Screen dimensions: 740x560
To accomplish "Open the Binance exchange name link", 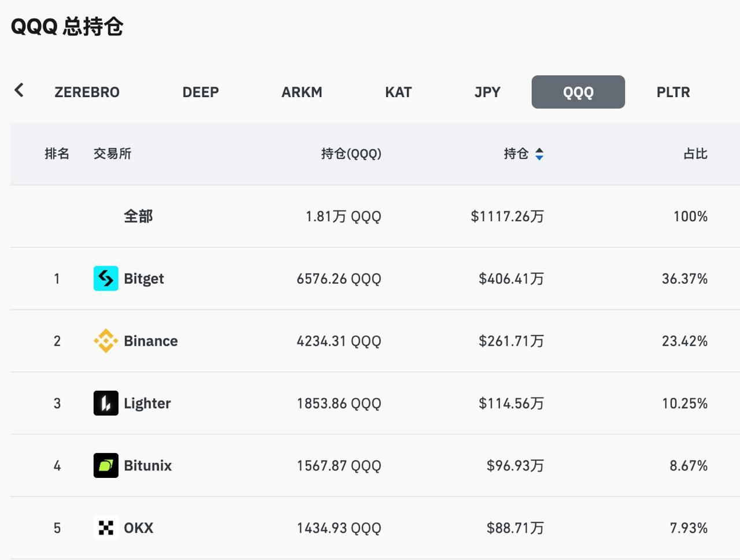I will (x=151, y=341).
